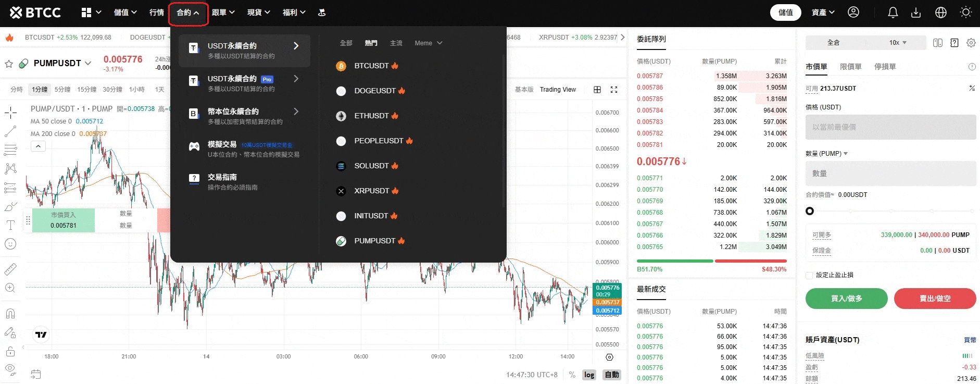The image size is (980, 384).
Task: Select USDT永續合約 menu entry
Action: click(x=244, y=51)
